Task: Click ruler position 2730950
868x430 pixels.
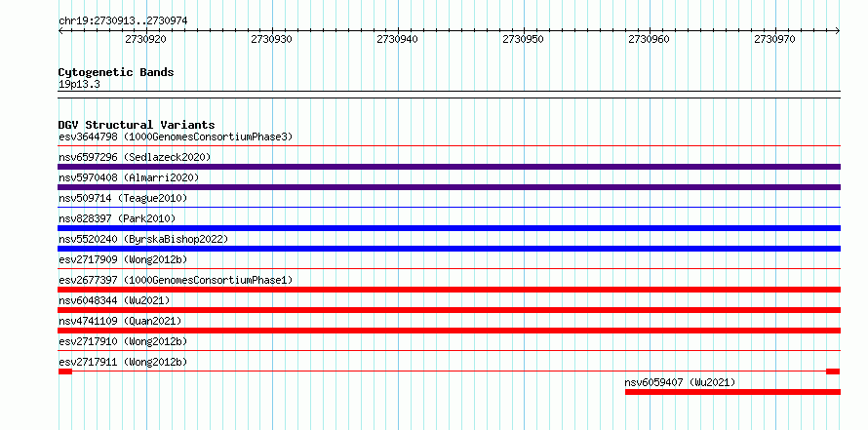Action: click(523, 39)
